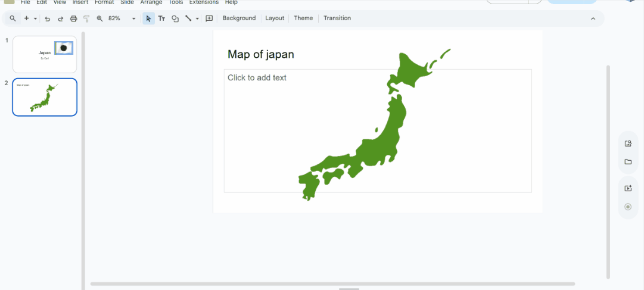Open the Arrange menu

151,2
